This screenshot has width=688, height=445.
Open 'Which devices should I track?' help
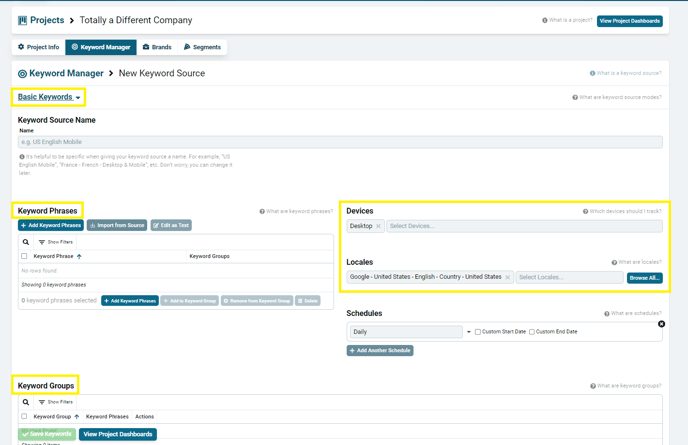622,211
